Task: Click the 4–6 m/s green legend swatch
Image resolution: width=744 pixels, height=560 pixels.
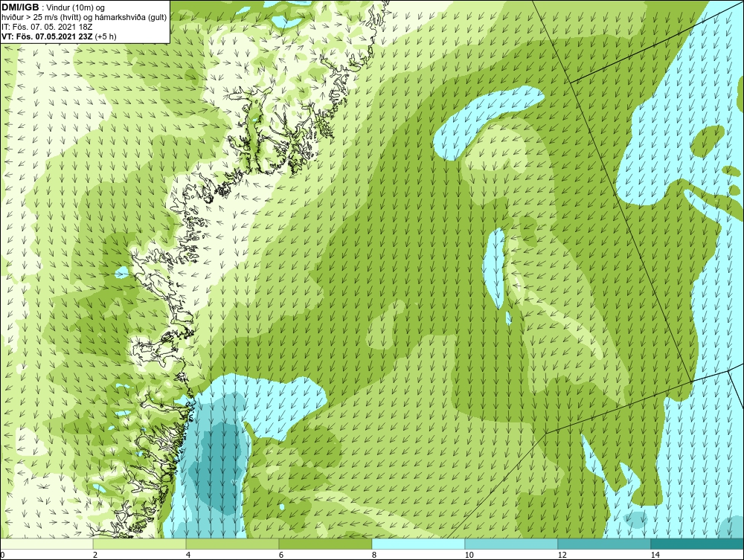Action: (x=232, y=544)
